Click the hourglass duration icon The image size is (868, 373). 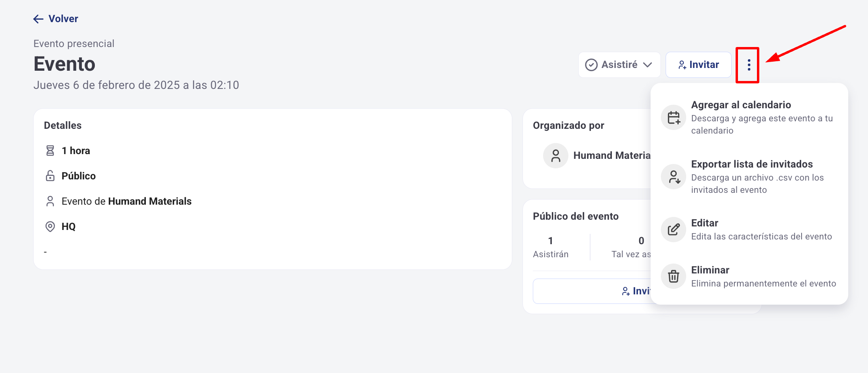click(x=50, y=151)
